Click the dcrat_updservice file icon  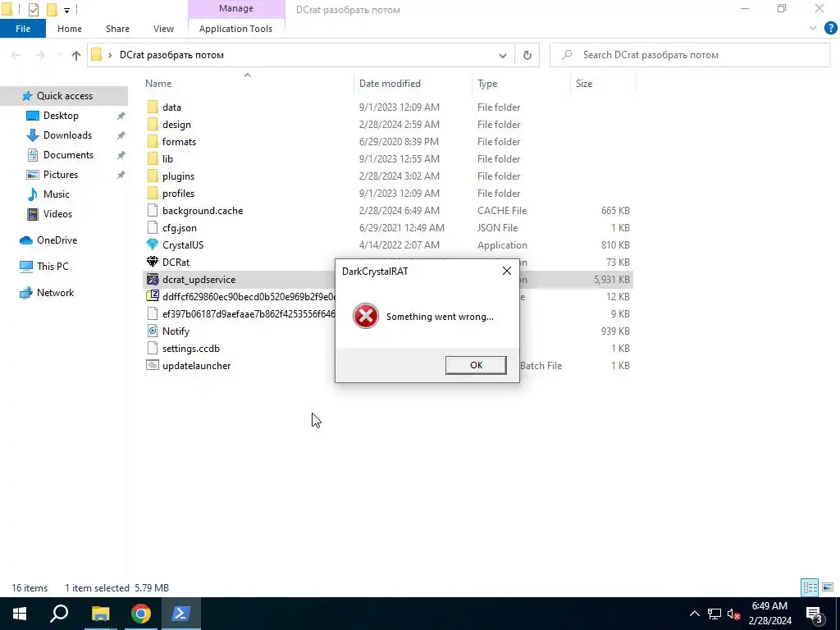[x=153, y=279]
